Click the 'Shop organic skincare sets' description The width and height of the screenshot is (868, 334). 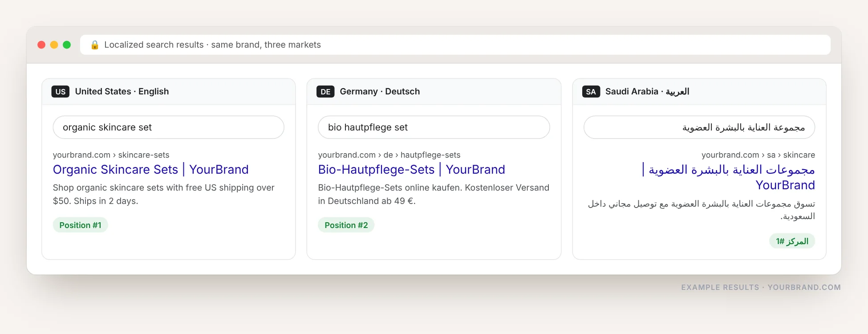click(163, 195)
